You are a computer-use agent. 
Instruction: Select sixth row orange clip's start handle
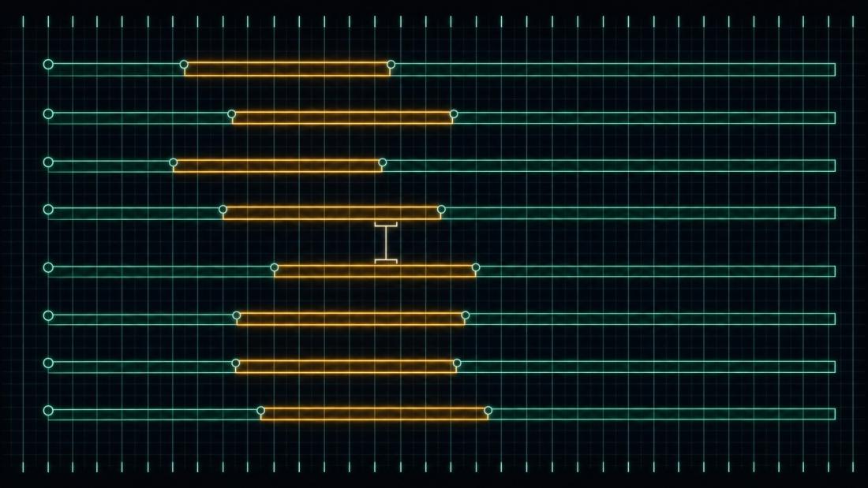tap(237, 315)
